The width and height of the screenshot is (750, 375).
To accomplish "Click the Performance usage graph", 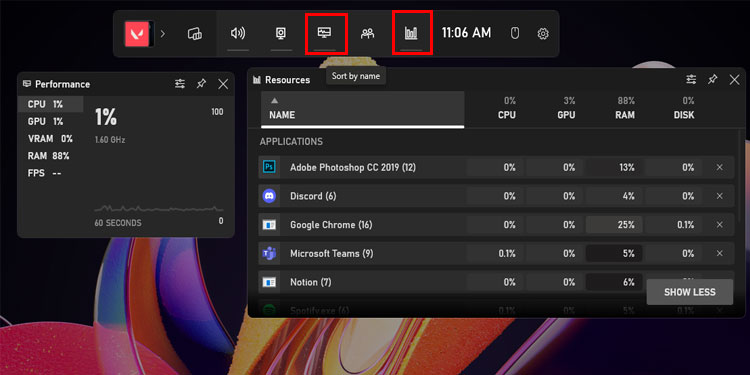I will click(159, 209).
